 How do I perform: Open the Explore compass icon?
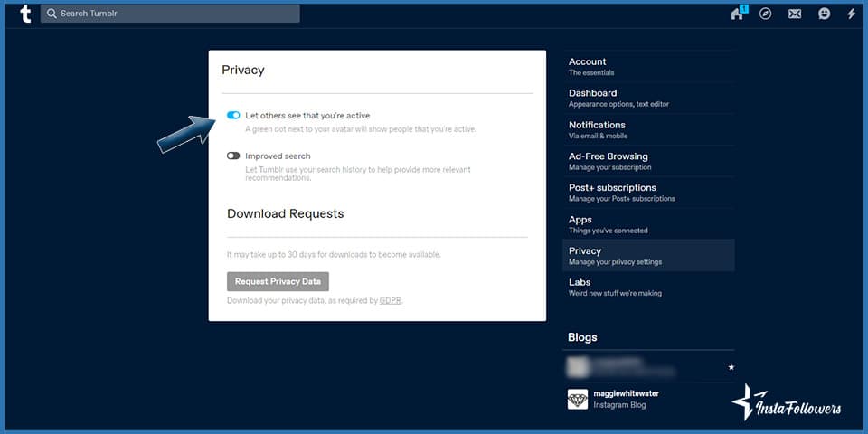pos(766,14)
